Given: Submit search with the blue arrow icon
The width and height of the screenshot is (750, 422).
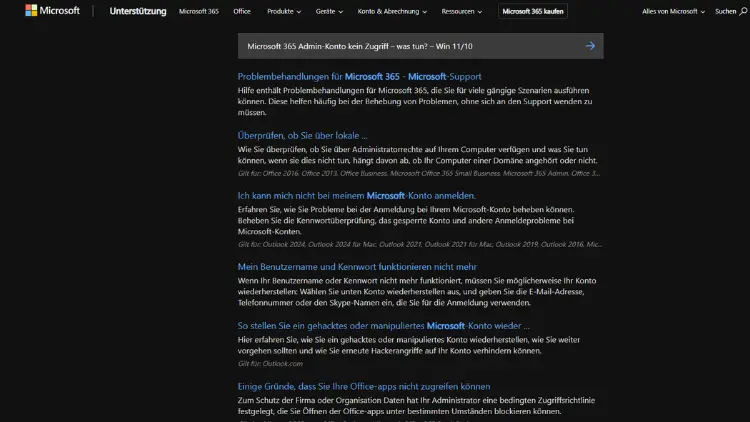Looking at the screenshot, I should (590, 46).
